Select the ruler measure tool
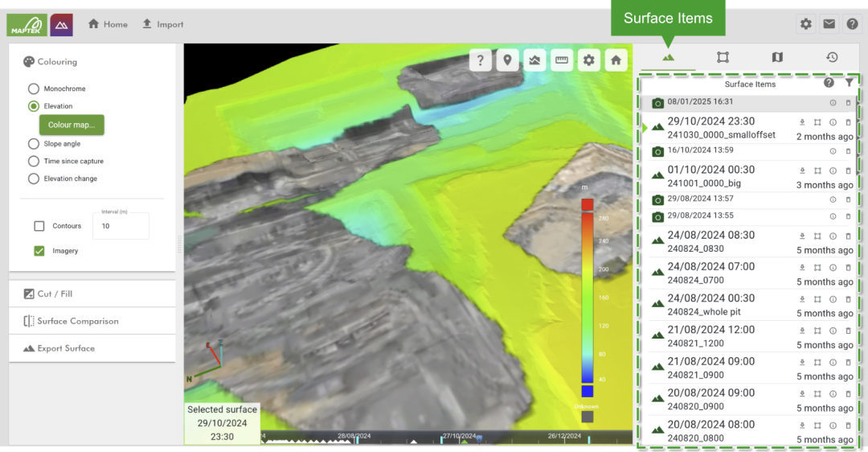 pos(562,60)
